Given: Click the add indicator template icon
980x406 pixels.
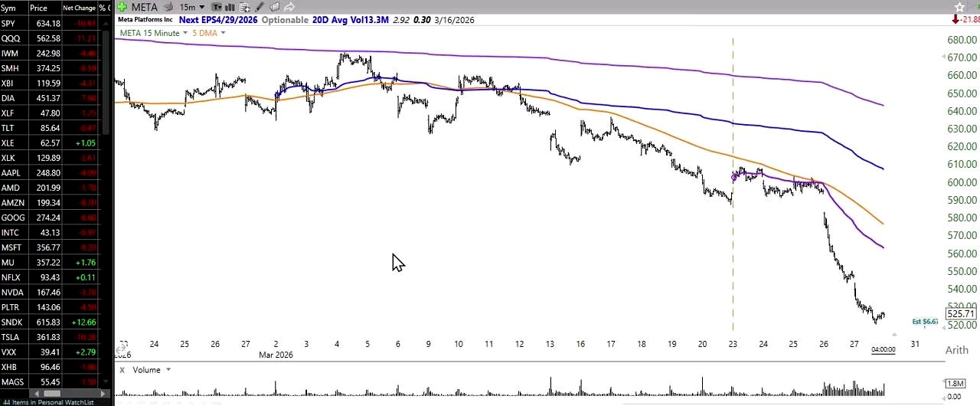Looking at the screenshot, I should click(244, 7).
